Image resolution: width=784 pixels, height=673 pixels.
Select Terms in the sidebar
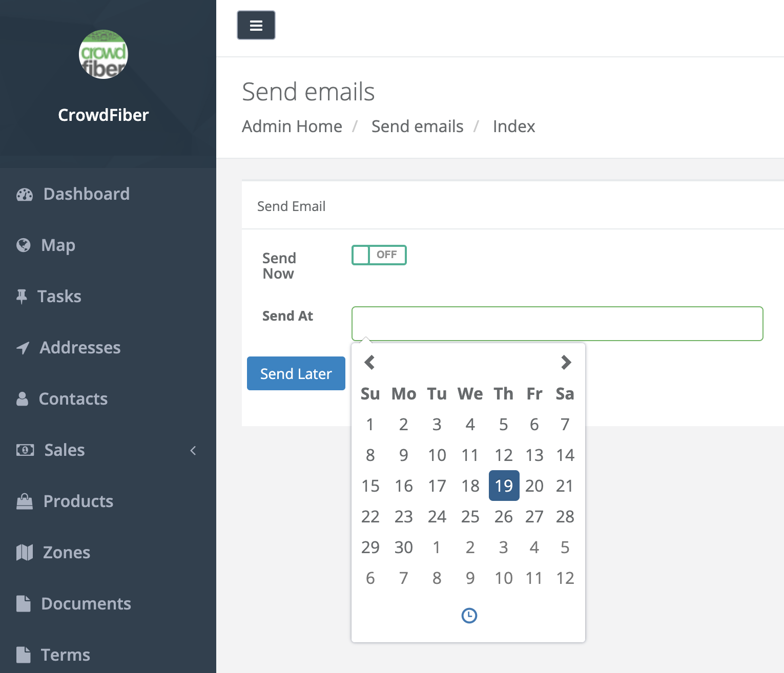coord(65,655)
